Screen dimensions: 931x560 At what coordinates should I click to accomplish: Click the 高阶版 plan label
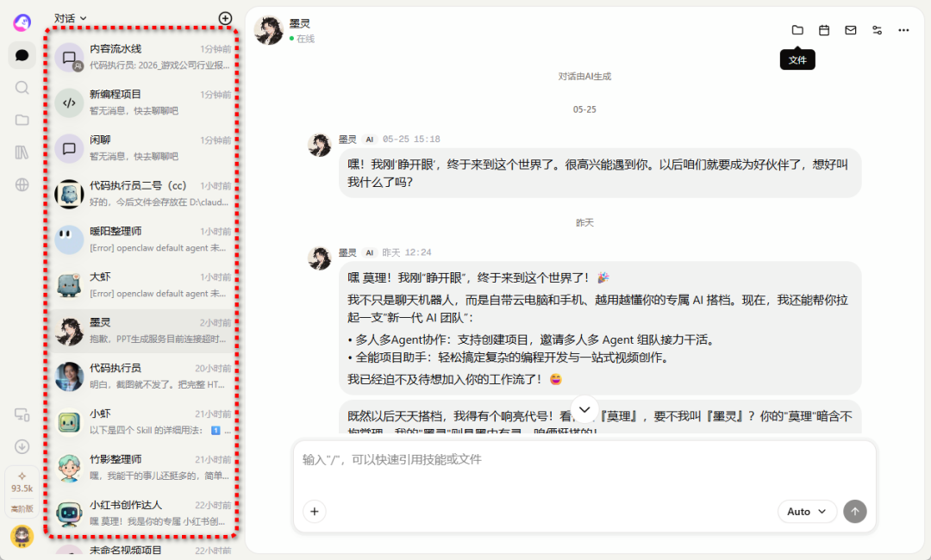pyautogui.click(x=22, y=509)
